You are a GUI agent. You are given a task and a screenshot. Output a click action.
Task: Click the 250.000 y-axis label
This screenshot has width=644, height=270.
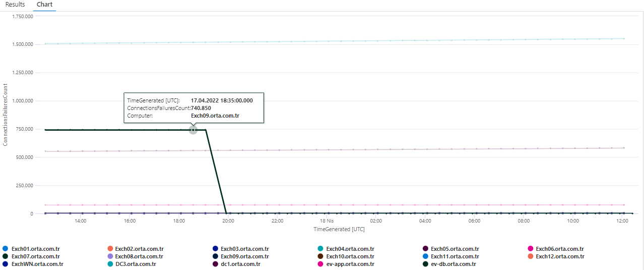tap(25, 186)
